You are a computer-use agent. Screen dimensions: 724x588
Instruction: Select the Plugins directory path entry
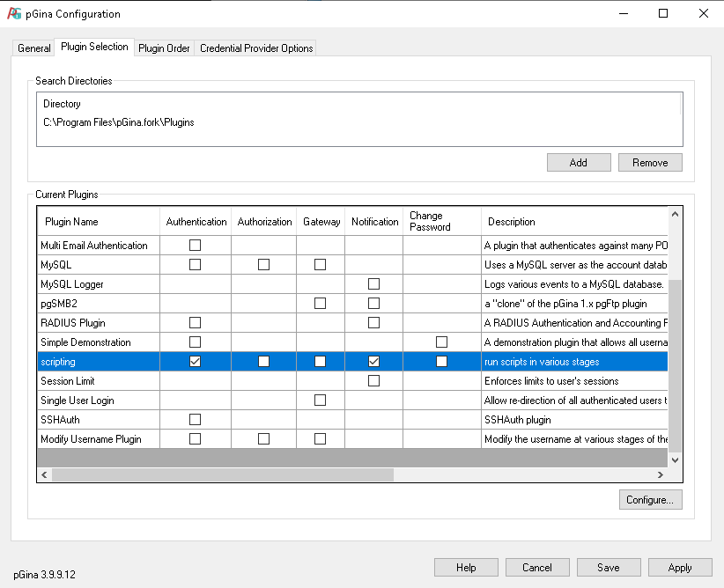coord(119,122)
